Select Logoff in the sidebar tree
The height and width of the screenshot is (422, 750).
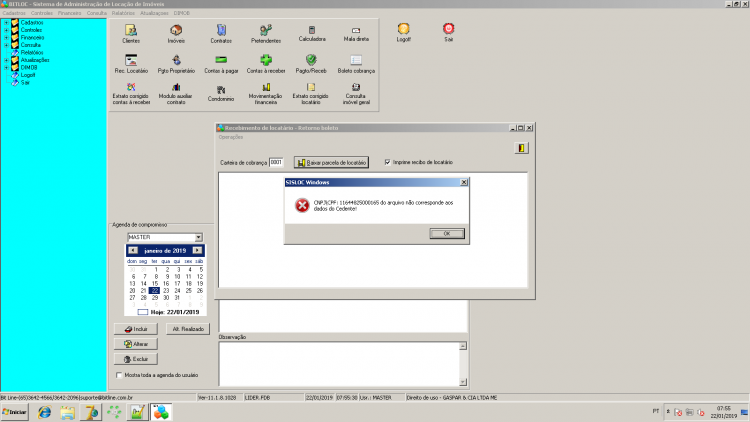pos(28,75)
